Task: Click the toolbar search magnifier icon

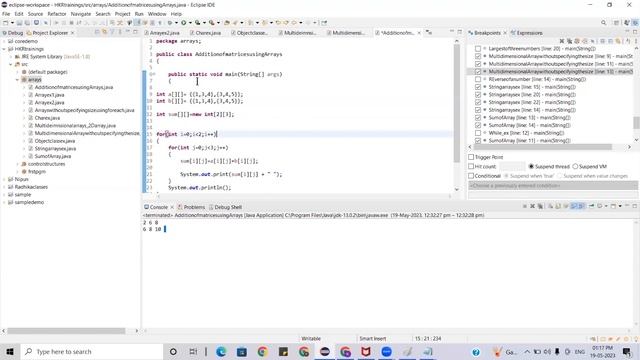Action: pos(603,23)
